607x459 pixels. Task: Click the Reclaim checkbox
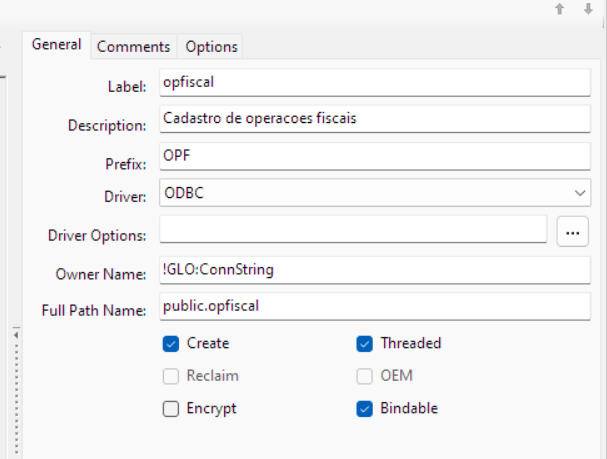click(x=171, y=376)
